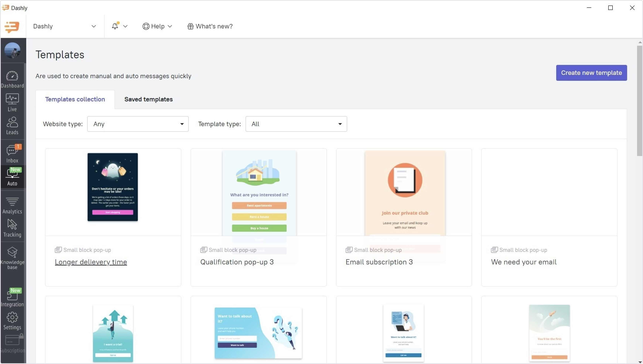Select the Analytics sidebar icon
Viewport: 643px width, 364px height.
coord(12,205)
